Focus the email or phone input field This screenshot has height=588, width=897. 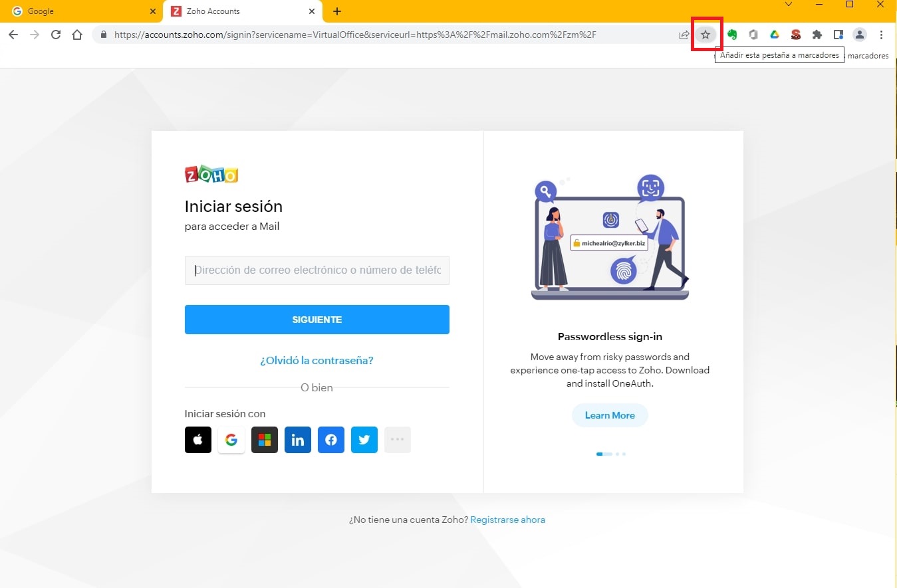click(x=317, y=270)
